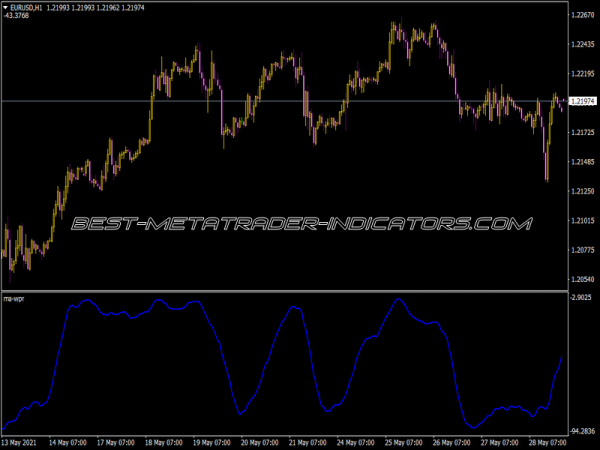The width and height of the screenshot is (600, 450).
Task: Click the -94.2836 indicator scale value
Action: [x=582, y=431]
